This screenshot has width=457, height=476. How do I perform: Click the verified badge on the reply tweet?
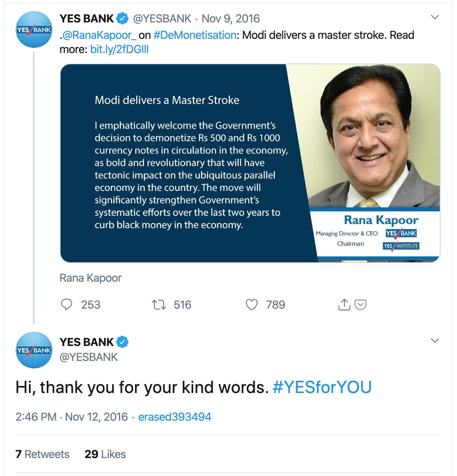click(x=122, y=342)
